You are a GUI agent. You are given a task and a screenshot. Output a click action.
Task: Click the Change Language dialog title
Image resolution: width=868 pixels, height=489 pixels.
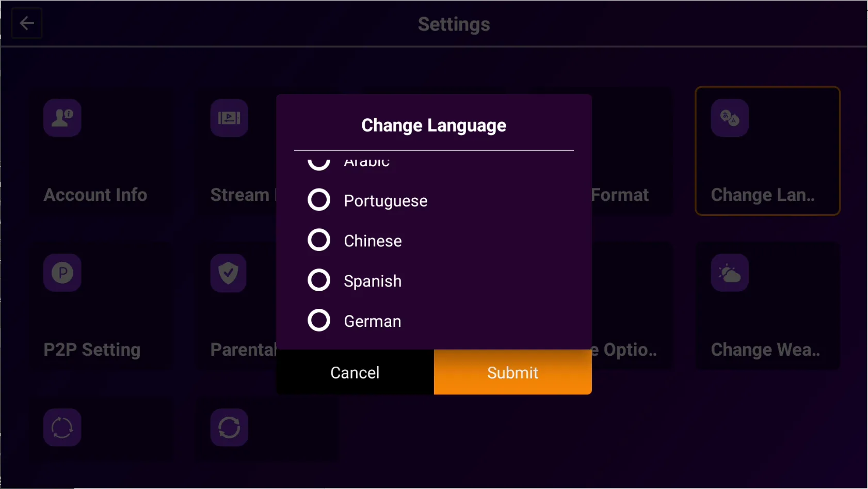coord(434,125)
